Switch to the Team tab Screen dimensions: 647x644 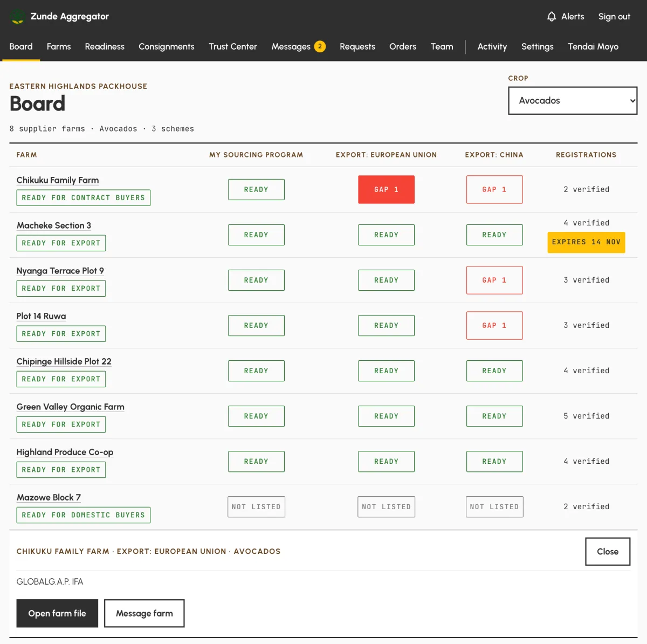[x=442, y=46]
